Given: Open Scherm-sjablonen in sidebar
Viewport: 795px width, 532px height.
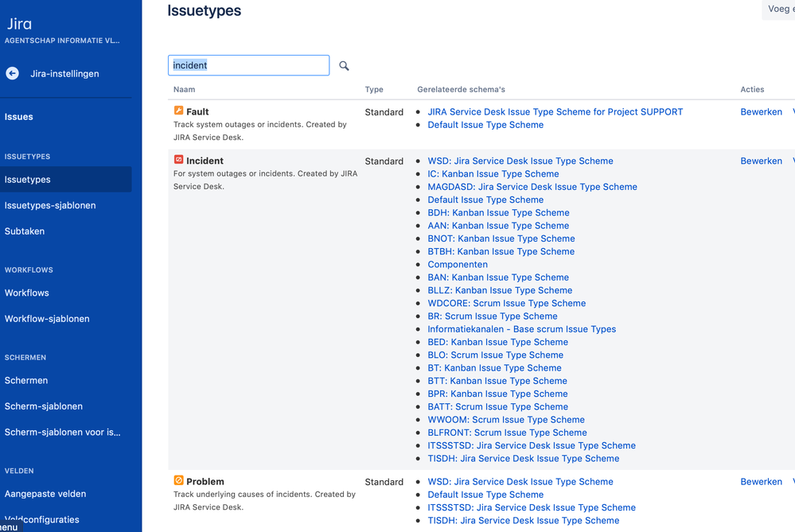Looking at the screenshot, I should (44, 406).
